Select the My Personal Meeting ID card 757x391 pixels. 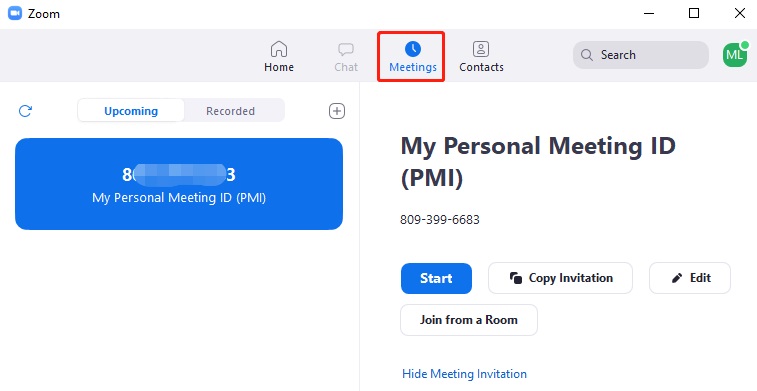point(179,184)
